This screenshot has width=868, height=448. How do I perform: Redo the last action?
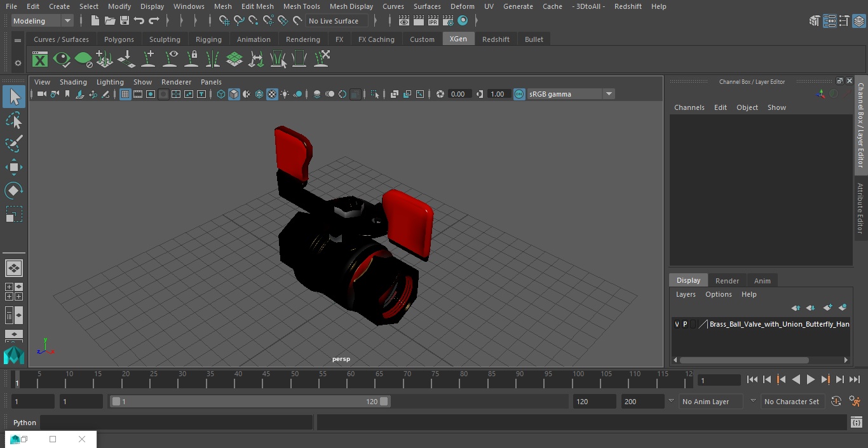(x=154, y=21)
